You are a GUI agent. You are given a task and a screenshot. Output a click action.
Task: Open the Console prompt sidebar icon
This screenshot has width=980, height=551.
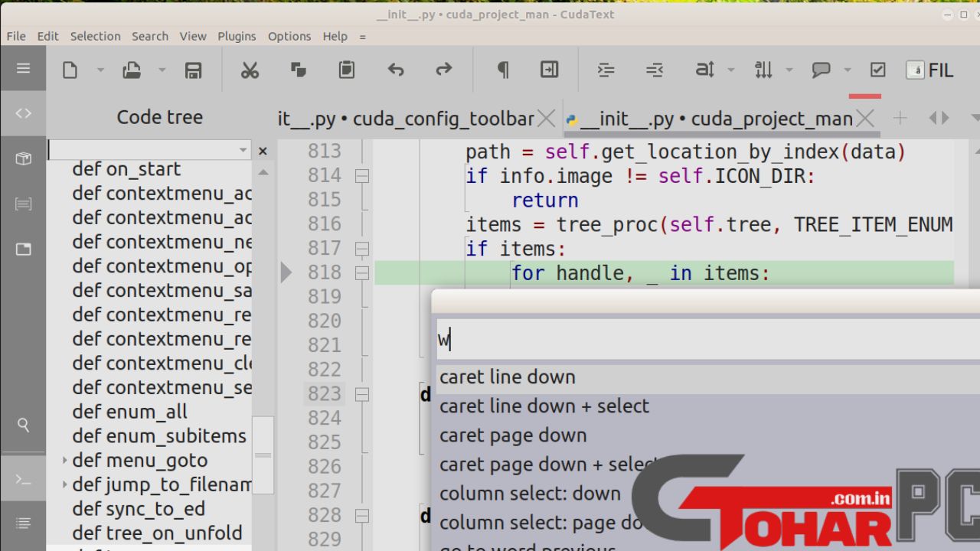point(23,480)
